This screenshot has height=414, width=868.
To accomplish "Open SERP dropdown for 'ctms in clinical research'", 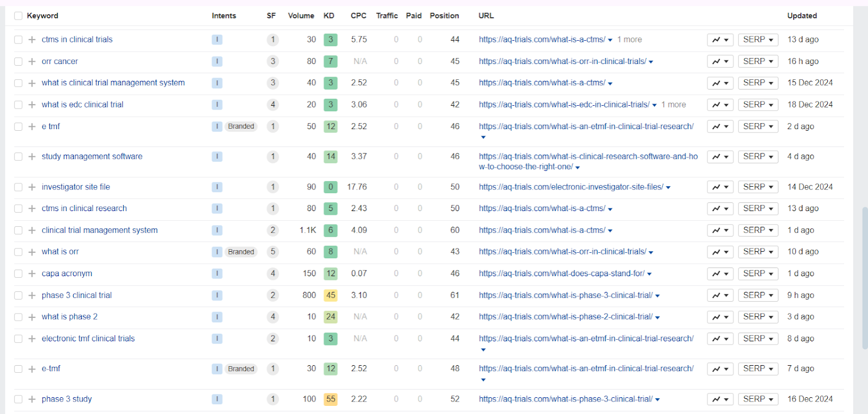I will tap(758, 209).
